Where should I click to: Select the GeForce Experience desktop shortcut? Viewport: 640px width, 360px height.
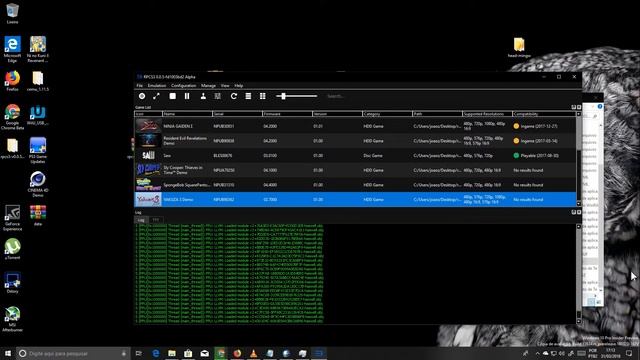(12, 218)
